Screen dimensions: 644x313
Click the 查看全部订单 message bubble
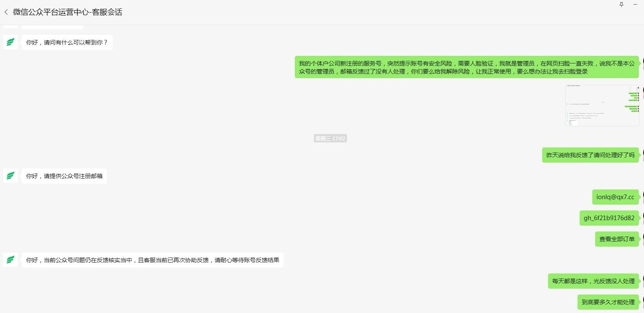[x=617, y=239]
